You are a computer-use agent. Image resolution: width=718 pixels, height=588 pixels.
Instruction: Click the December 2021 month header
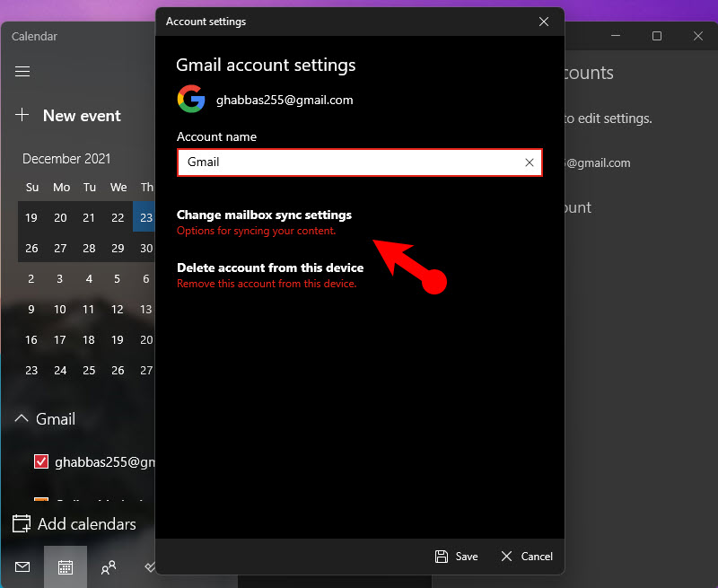(66, 159)
